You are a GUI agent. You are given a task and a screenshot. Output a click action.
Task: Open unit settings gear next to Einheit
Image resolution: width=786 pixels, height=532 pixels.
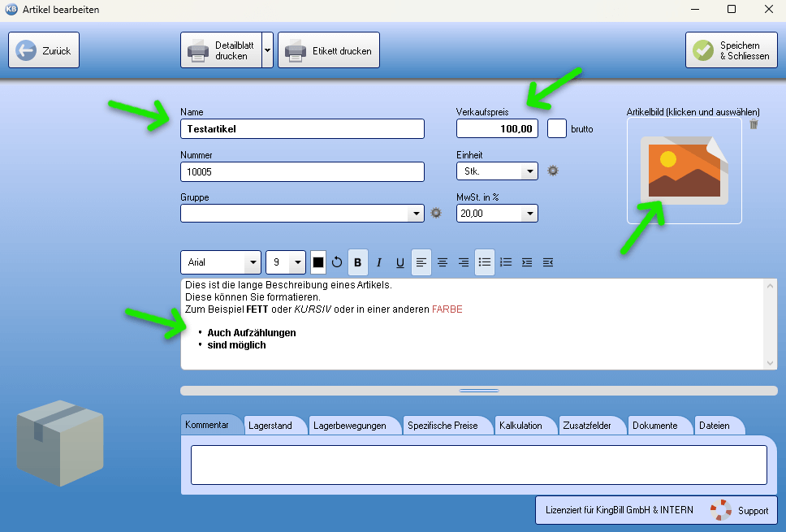tap(554, 171)
